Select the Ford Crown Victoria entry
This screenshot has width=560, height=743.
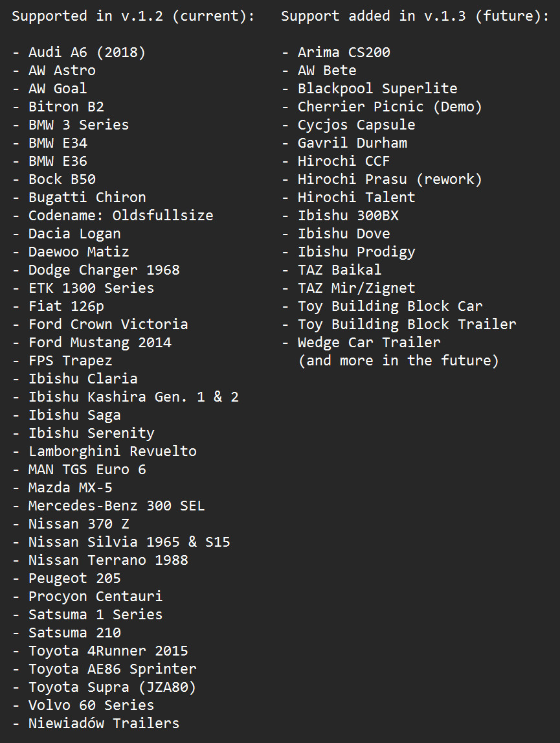click(108, 324)
